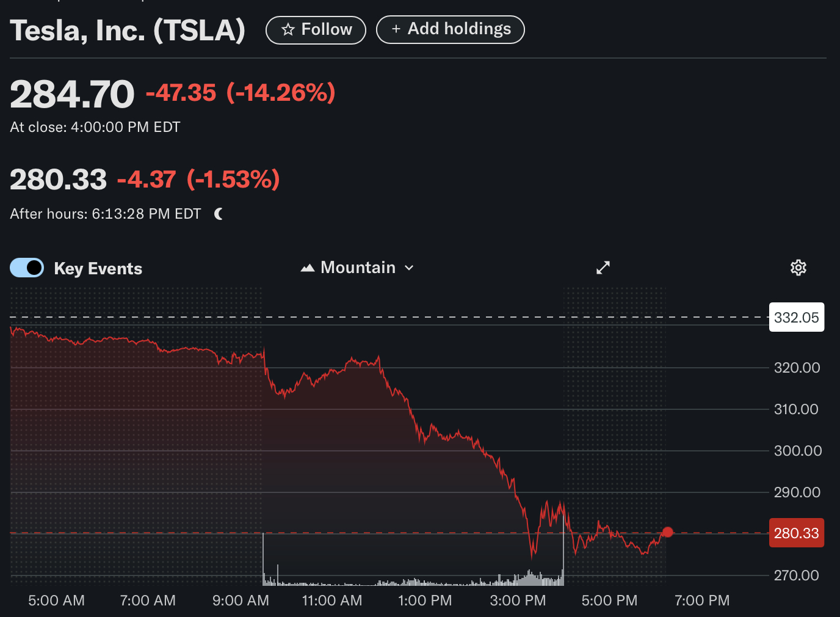
Task: Click the Add holdings button
Action: click(450, 29)
